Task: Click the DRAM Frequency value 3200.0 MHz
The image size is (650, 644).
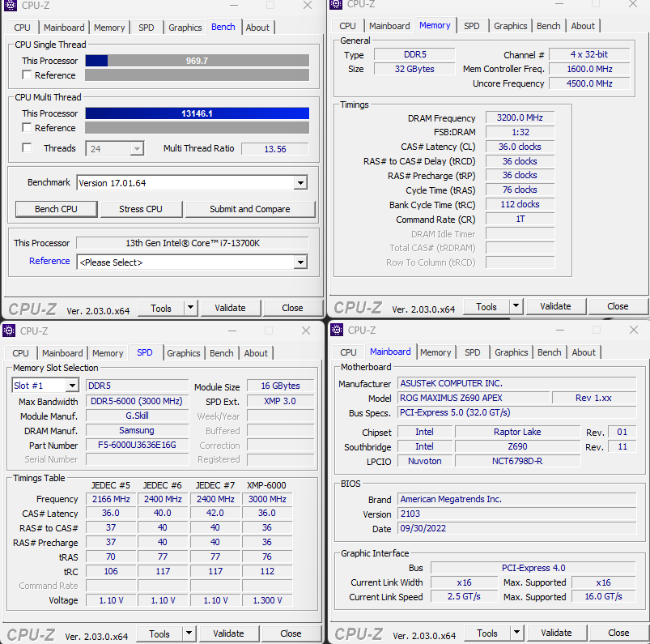Action: (x=520, y=117)
